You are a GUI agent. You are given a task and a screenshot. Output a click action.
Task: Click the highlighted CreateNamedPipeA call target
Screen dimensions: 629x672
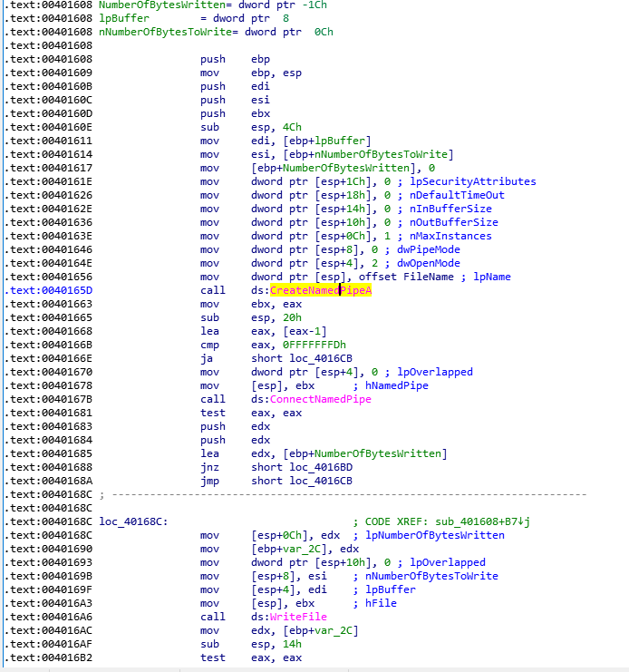click(x=321, y=290)
